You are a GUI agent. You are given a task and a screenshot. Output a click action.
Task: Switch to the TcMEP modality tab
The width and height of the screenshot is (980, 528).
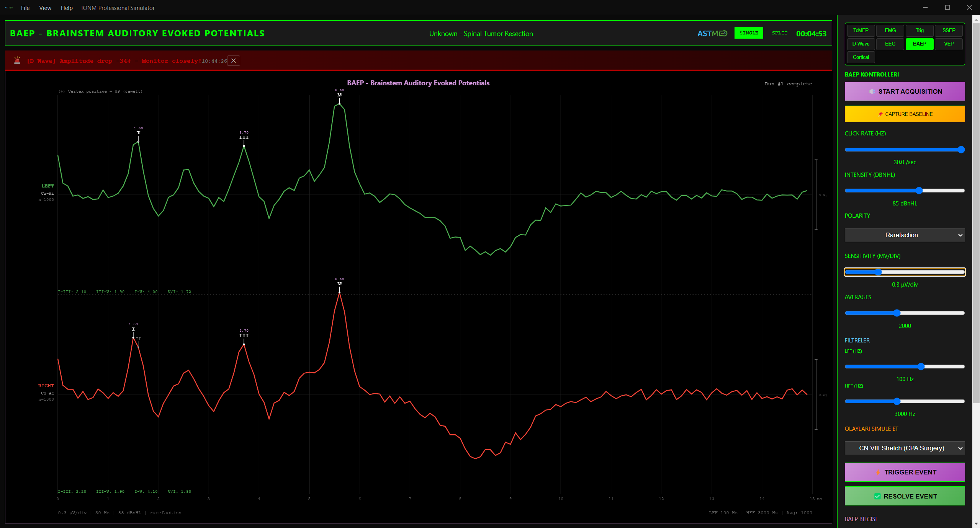(x=861, y=31)
